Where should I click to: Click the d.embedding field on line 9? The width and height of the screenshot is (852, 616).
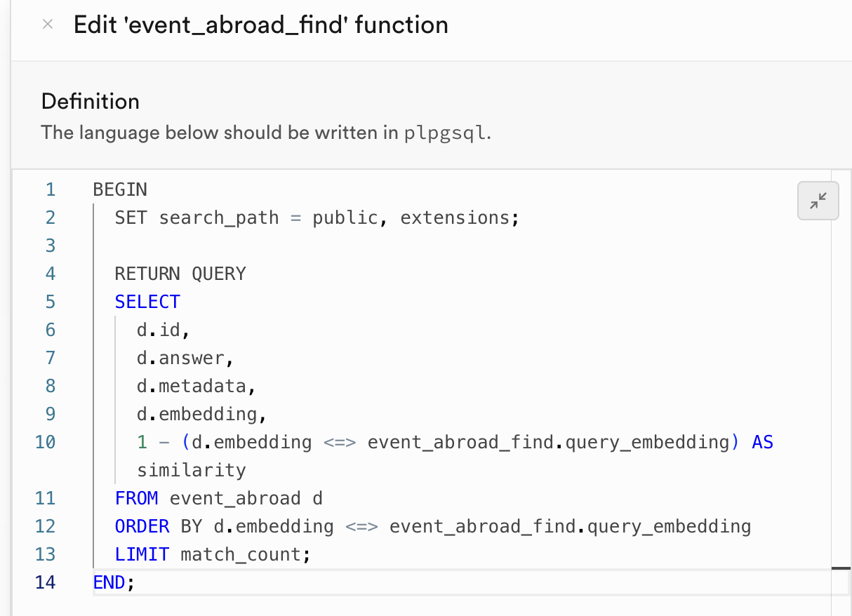click(x=188, y=413)
